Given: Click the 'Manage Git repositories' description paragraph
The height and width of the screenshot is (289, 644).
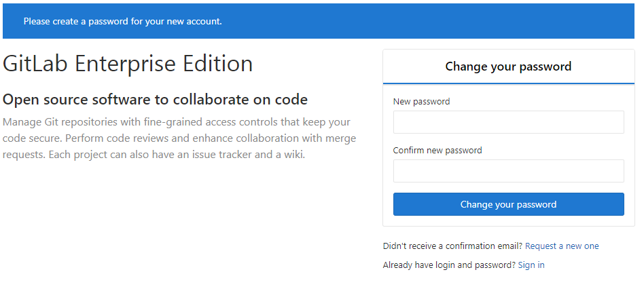Looking at the screenshot, I should point(179,138).
